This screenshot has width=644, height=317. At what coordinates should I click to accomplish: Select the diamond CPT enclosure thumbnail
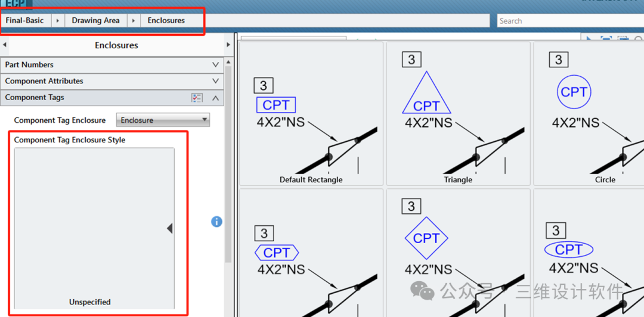click(458, 253)
